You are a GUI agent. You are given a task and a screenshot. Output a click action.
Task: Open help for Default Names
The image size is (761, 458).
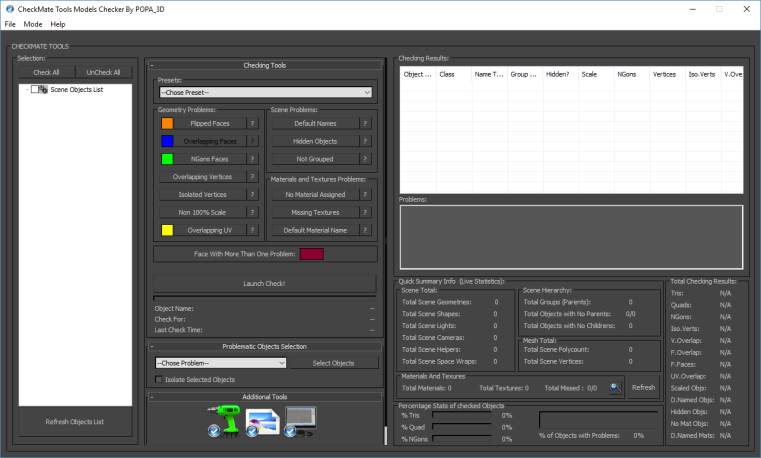pyautogui.click(x=365, y=124)
